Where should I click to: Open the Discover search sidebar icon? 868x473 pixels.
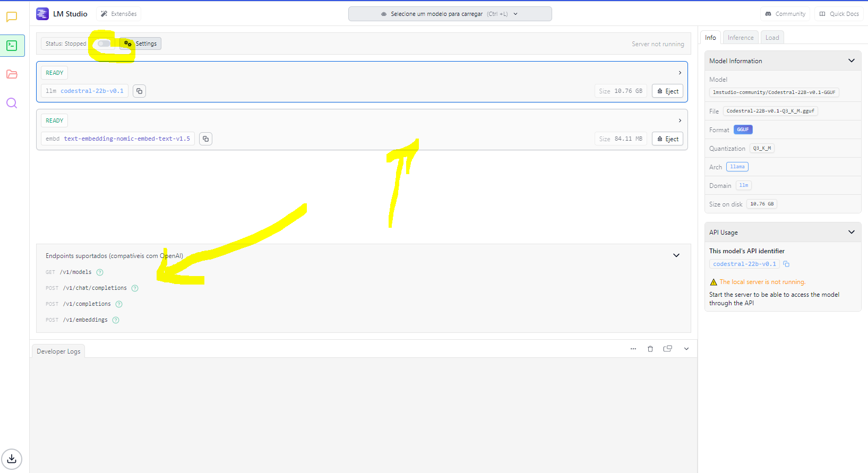tap(12, 103)
